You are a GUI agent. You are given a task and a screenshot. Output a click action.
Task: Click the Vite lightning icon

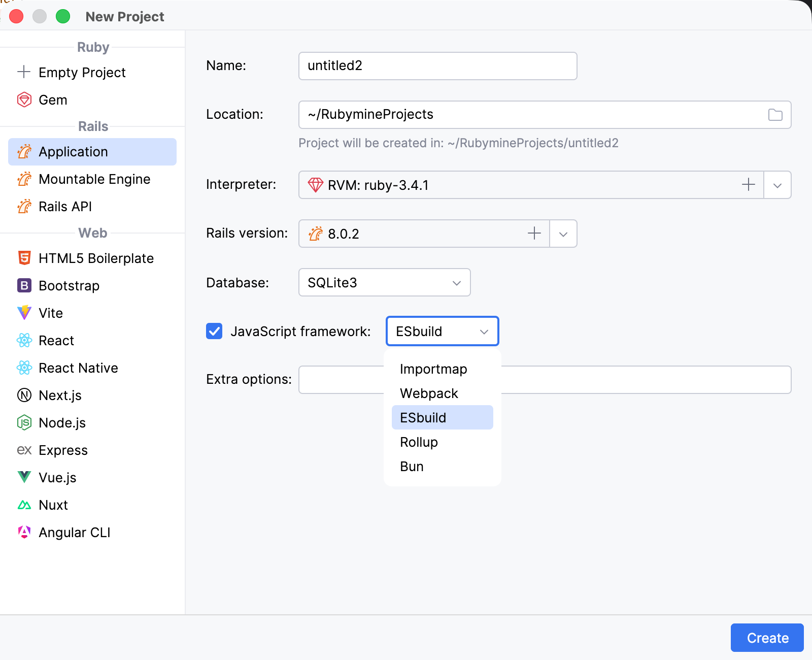[24, 313]
